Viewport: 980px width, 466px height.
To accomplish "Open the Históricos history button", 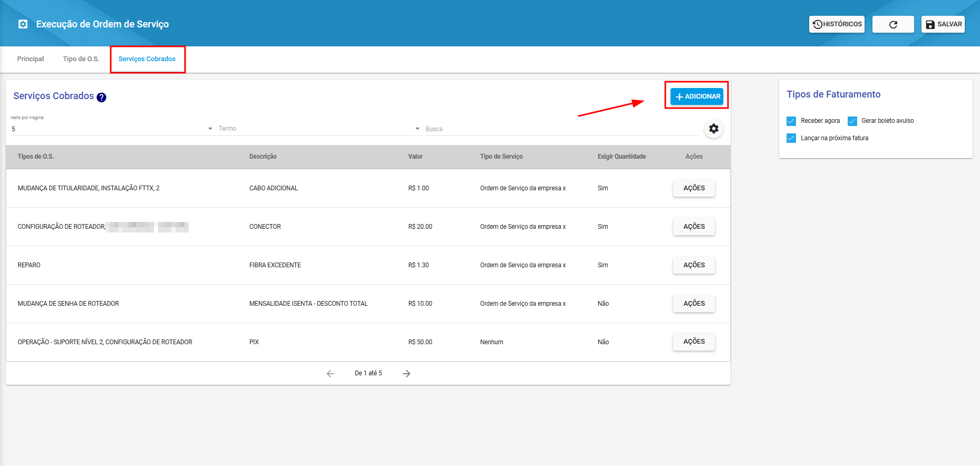I will pyautogui.click(x=837, y=24).
